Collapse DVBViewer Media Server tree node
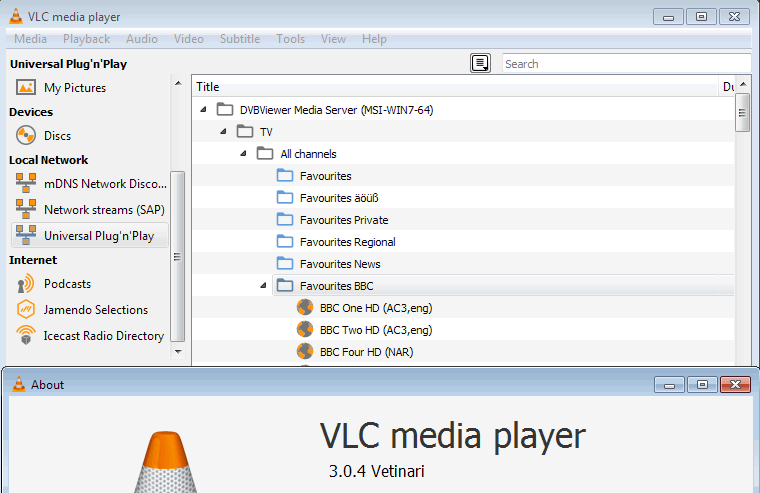Viewport: 760px width, 493px height. click(x=204, y=110)
